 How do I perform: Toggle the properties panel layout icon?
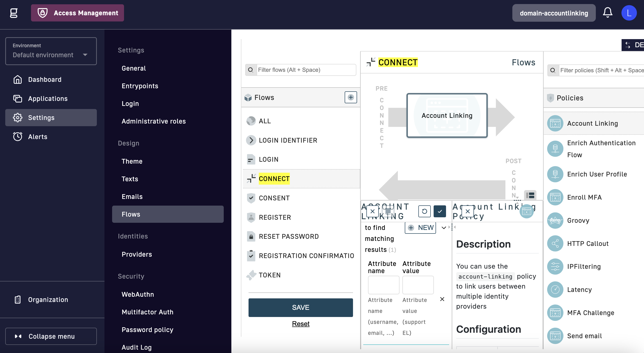[530, 195]
